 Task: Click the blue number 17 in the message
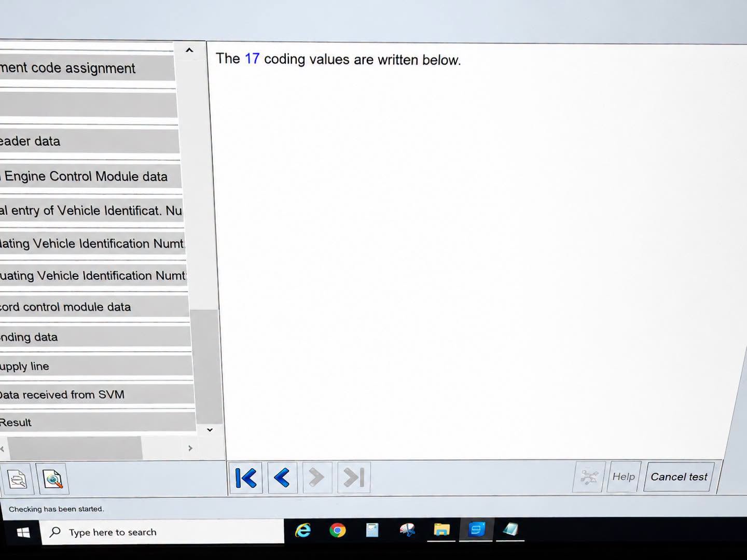252,59
